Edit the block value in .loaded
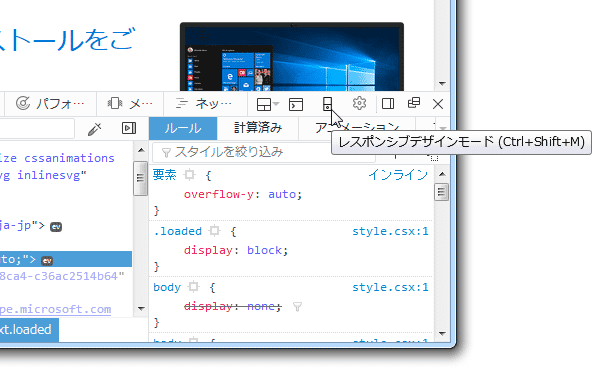Image resolution: width=600 pixels, height=370 pixels. click(x=264, y=250)
